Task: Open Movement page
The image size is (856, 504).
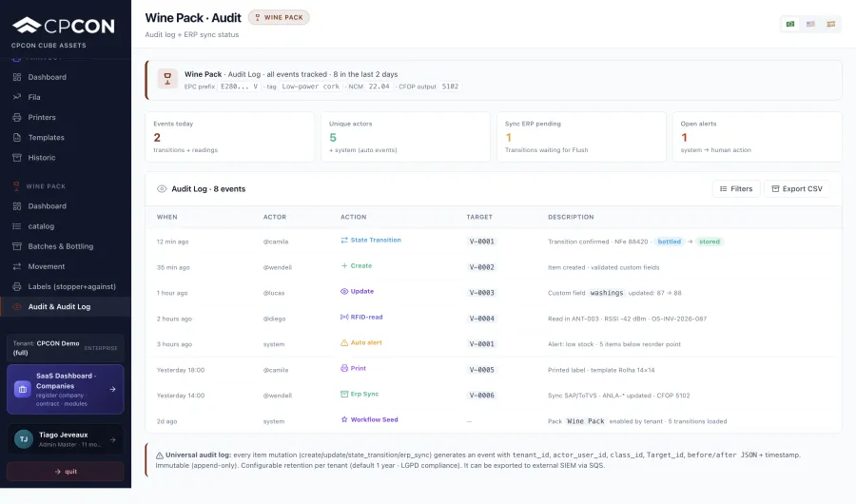Action: tap(66, 266)
